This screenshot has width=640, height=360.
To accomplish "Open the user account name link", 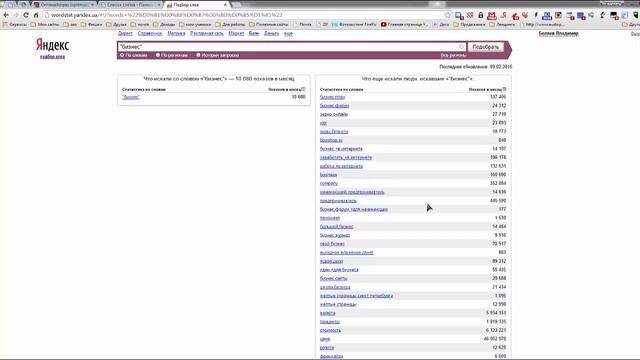I will 558,33.
